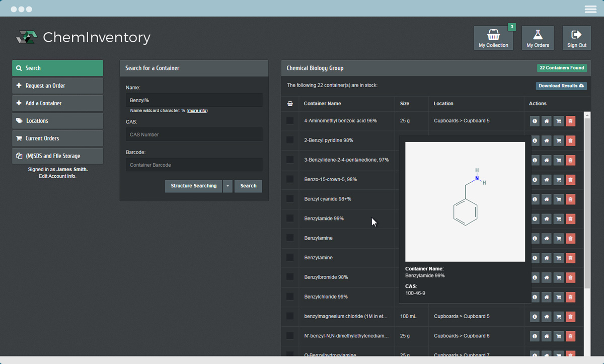Switch to the Locations section

57,120
